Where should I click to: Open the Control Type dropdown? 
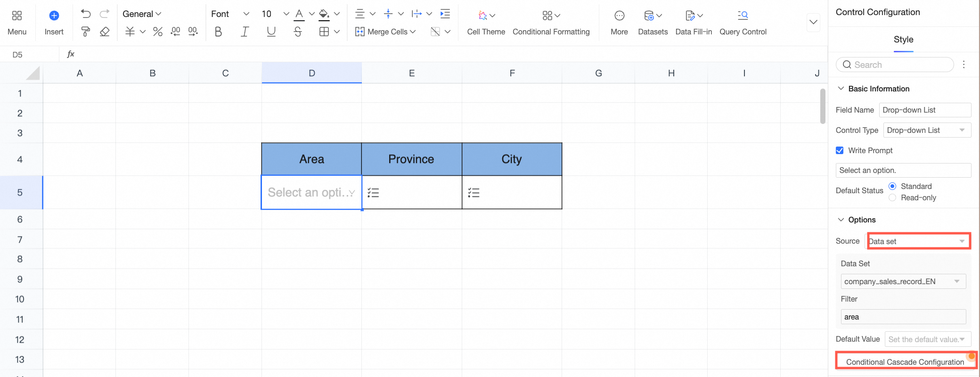point(927,130)
